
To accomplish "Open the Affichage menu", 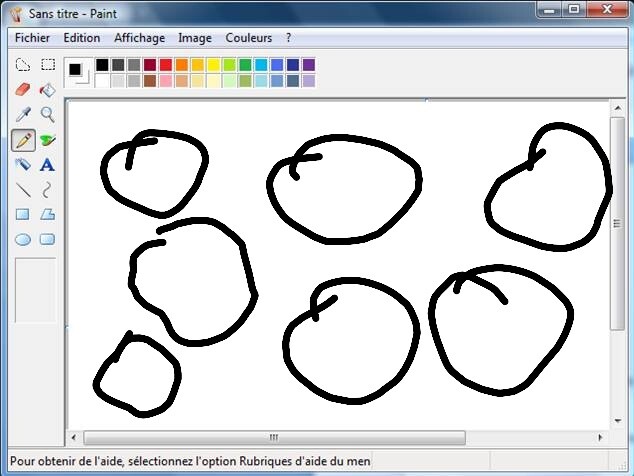I will tap(139, 38).
